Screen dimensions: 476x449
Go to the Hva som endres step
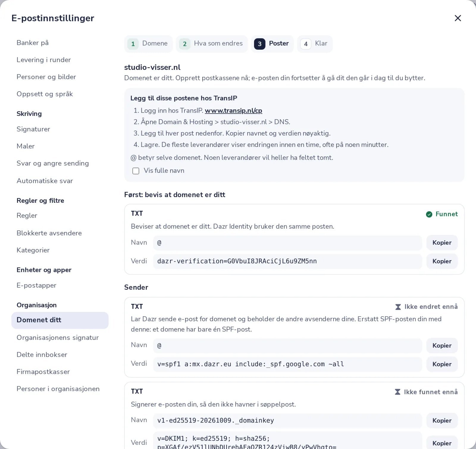click(x=212, y=44)
